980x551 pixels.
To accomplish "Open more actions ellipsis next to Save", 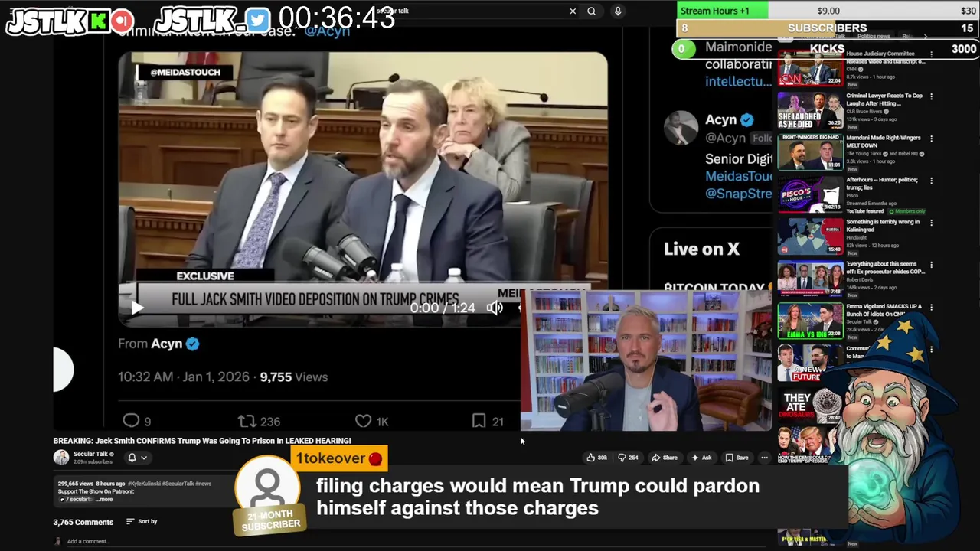I will tap(764, 458).
